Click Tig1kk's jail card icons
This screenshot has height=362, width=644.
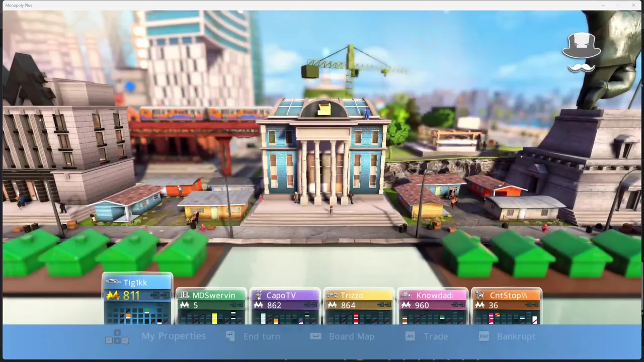coord(159,296)
